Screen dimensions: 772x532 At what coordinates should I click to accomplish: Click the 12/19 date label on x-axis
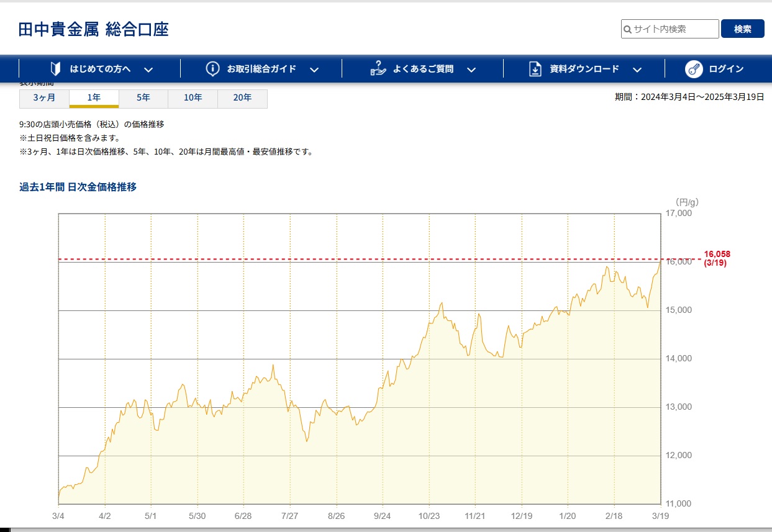tap(521, 516)
